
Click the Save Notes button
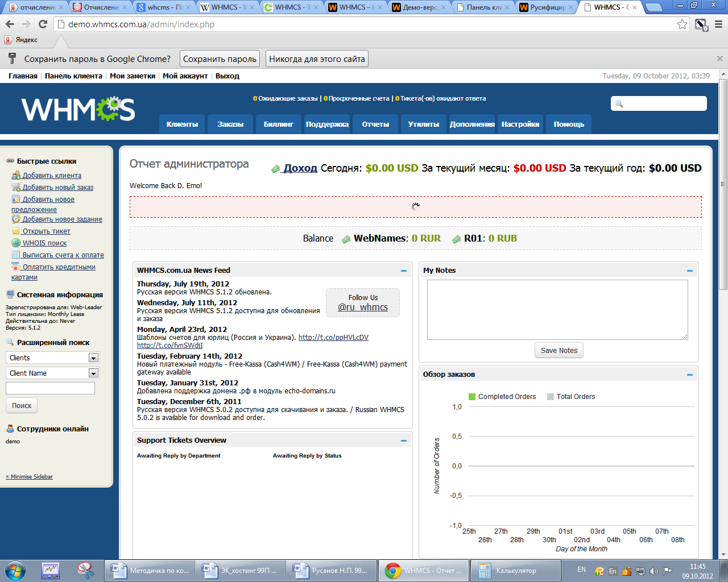[559, 350]
